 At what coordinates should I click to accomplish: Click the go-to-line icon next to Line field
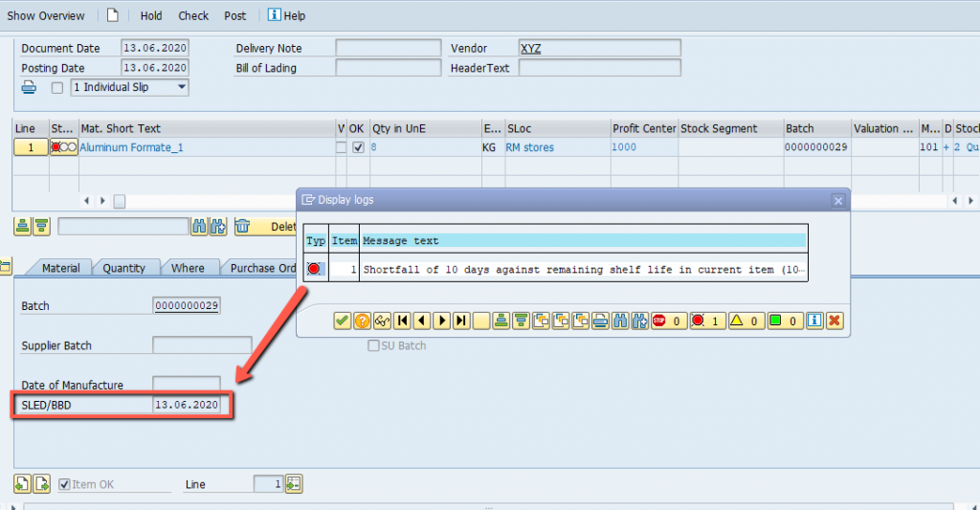[294, 484]
